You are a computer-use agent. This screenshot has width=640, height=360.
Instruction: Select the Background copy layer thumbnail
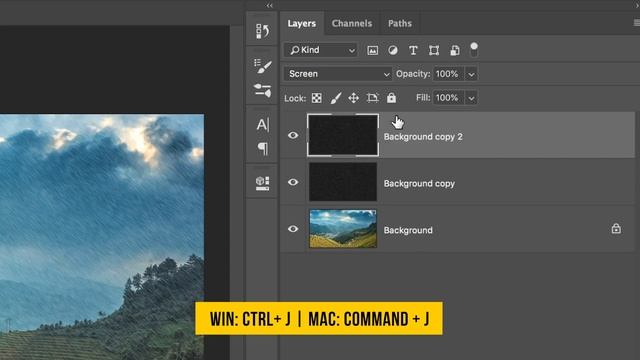click(x=343, y=182)
